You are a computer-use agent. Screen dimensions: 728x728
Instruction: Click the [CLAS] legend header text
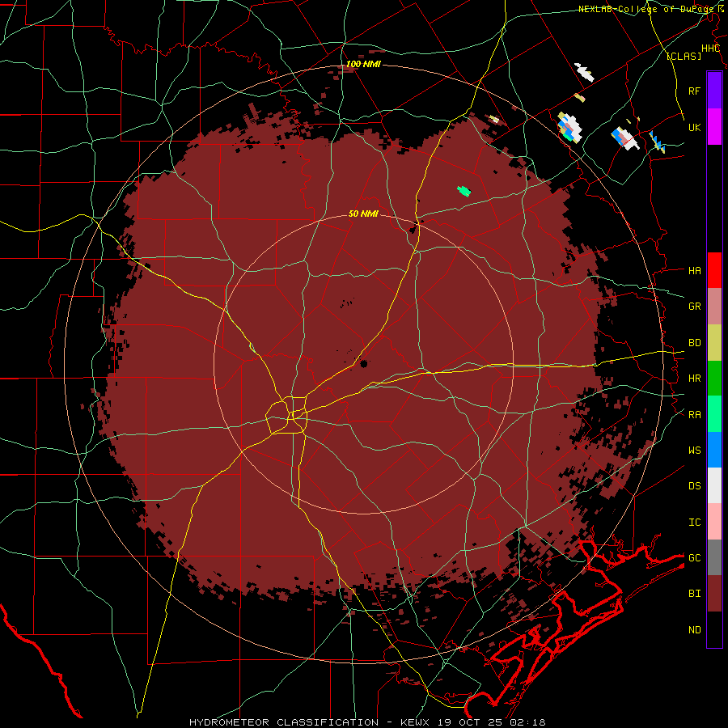pyautogui.click(x=684, y=56)
